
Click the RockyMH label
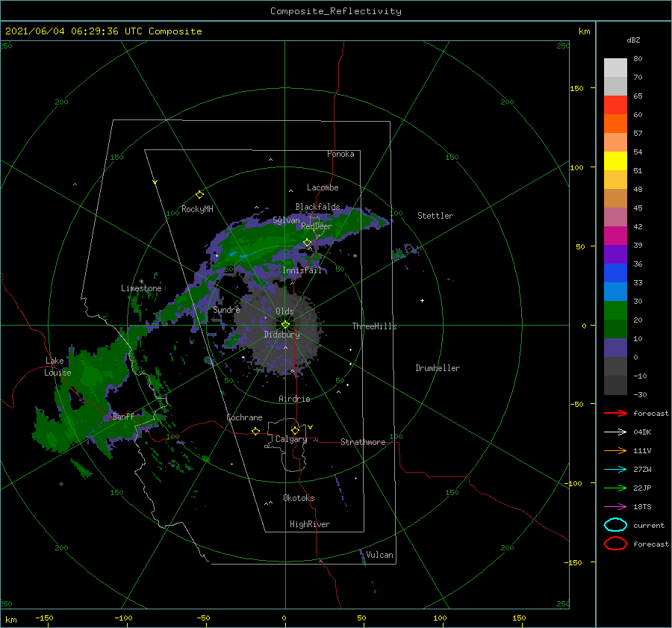coord(197,209)
